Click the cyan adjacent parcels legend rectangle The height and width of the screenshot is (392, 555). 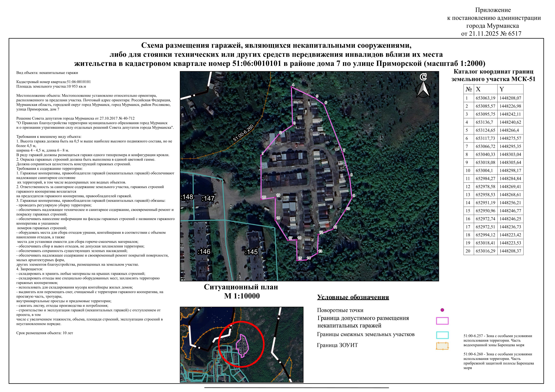coord(442,335)
